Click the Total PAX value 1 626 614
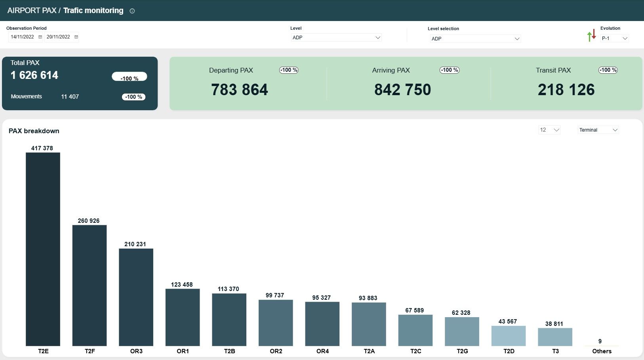644x360 pixels. pos(34,75)
